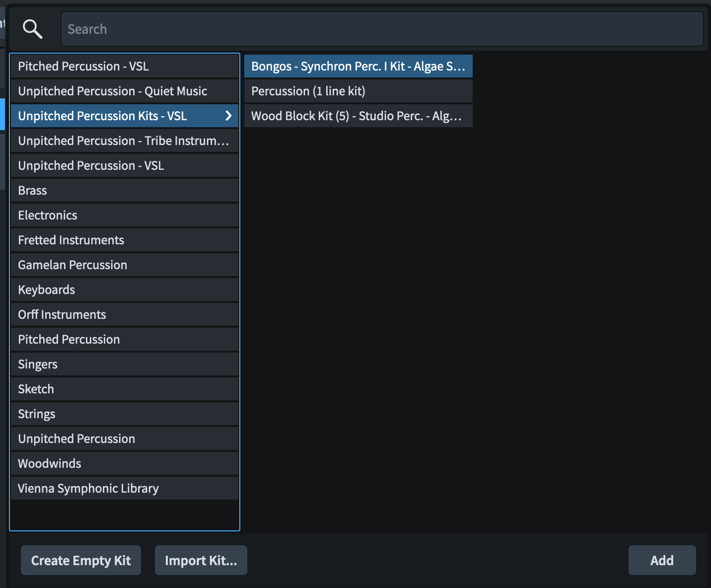Click the magnifying glass search icon
This screenshot has width=711, height=588.
tap(33, 29)
